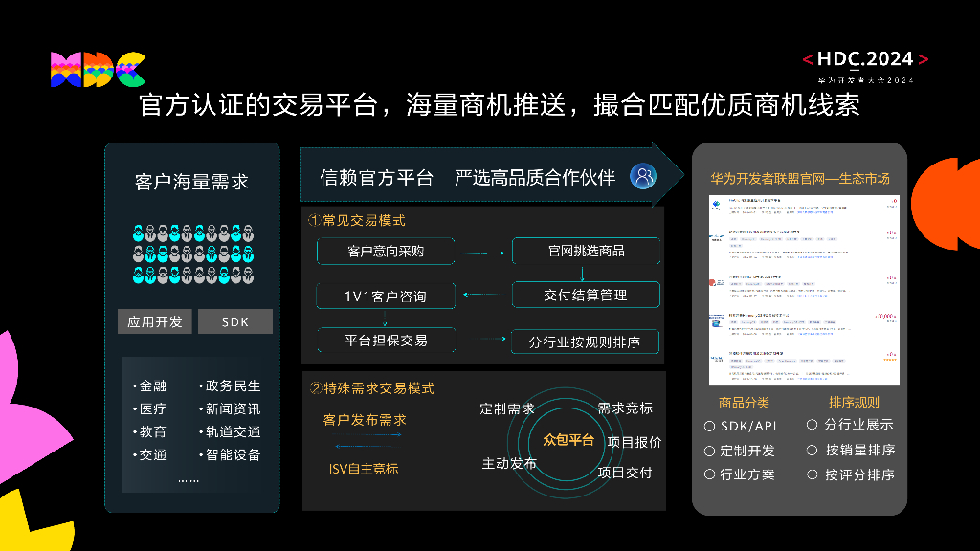
Task: Click the slide title starting 官方认证的交易平台
Action: pos(500,105)
